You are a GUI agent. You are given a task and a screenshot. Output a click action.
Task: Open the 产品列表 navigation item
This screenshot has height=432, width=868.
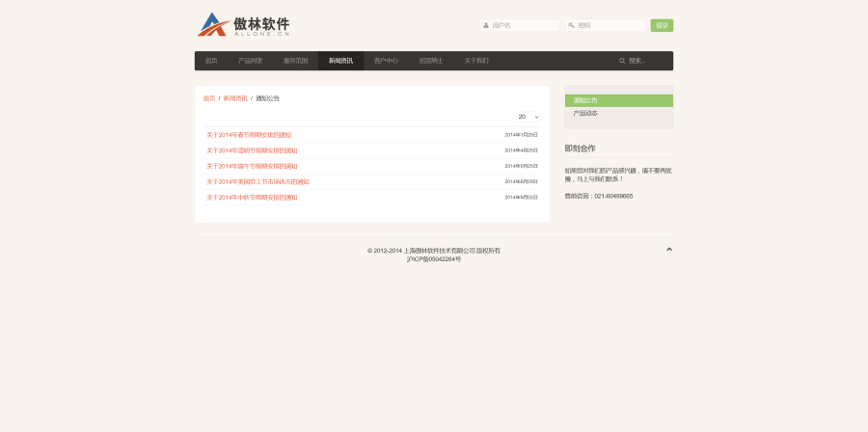tap(250, 61)
